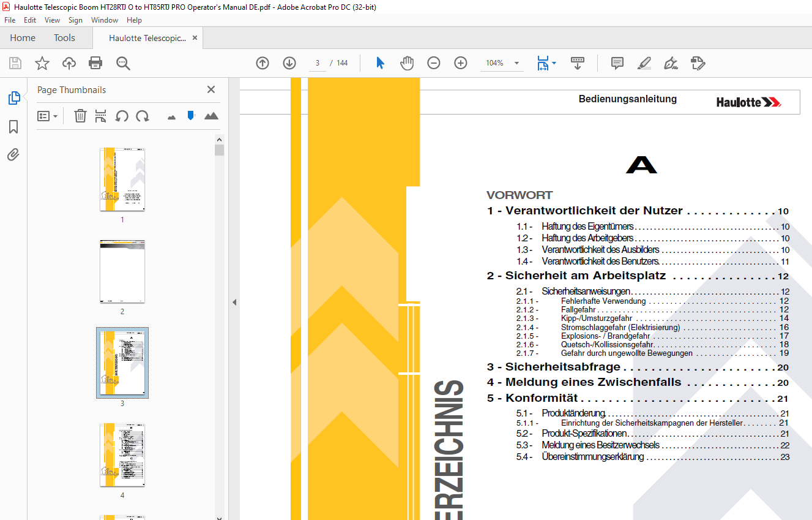Enable scrolling mode icon
The width and height of the screenshot is (812, 520).
578,63
